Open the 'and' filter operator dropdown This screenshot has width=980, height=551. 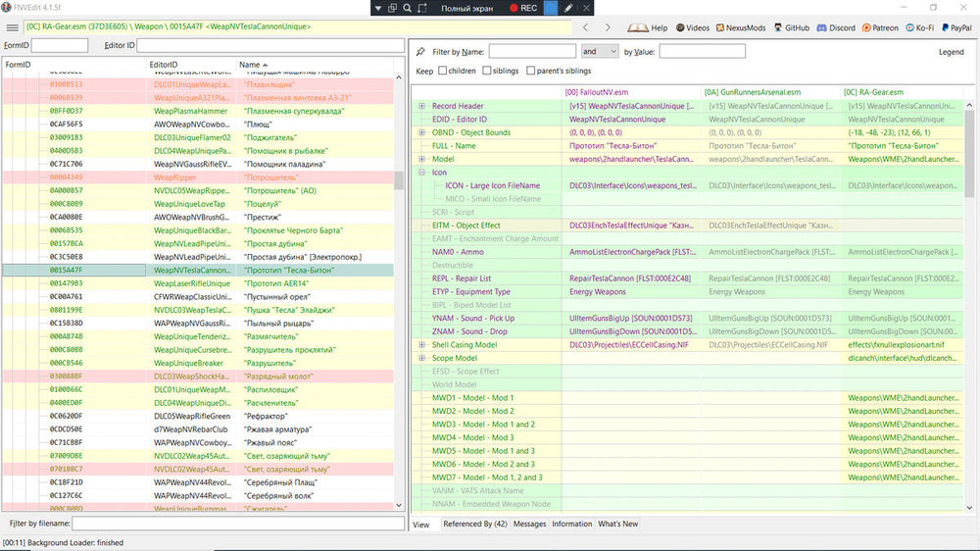(x=600, y=51)
